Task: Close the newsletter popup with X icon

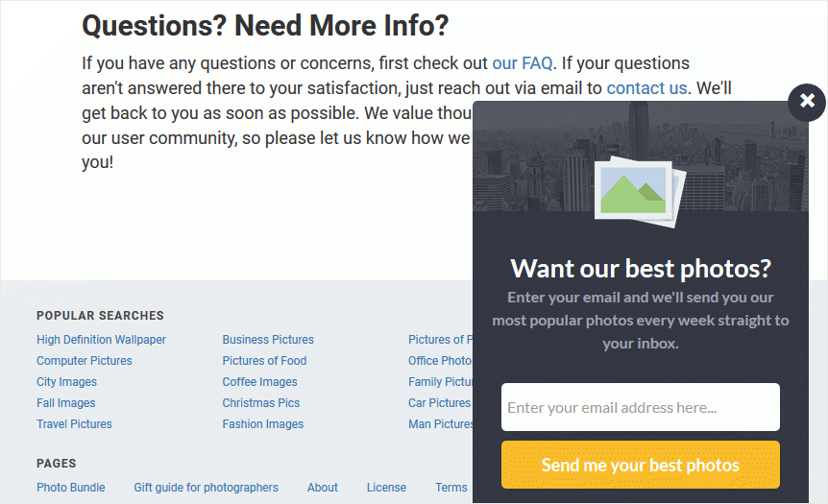Action: [x=806, y=102]
